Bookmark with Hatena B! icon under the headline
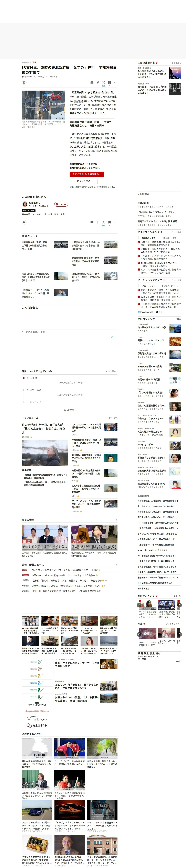Screen dimensions: 186x868 (109, 83)
